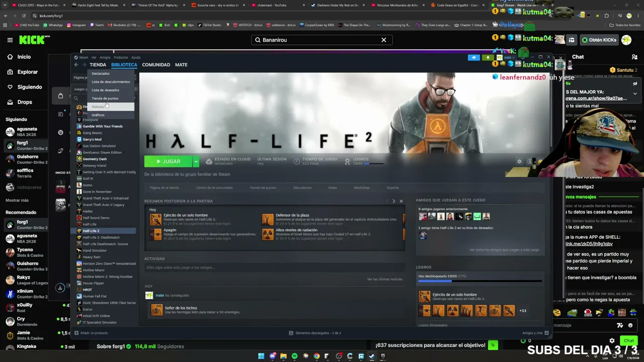Go to the Discusiones game link

coord(302,188)
